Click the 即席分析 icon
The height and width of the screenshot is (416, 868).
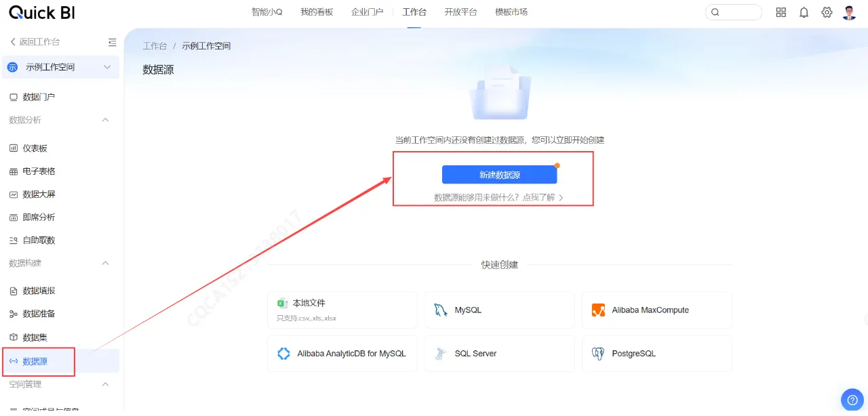[x=14, y=217]
